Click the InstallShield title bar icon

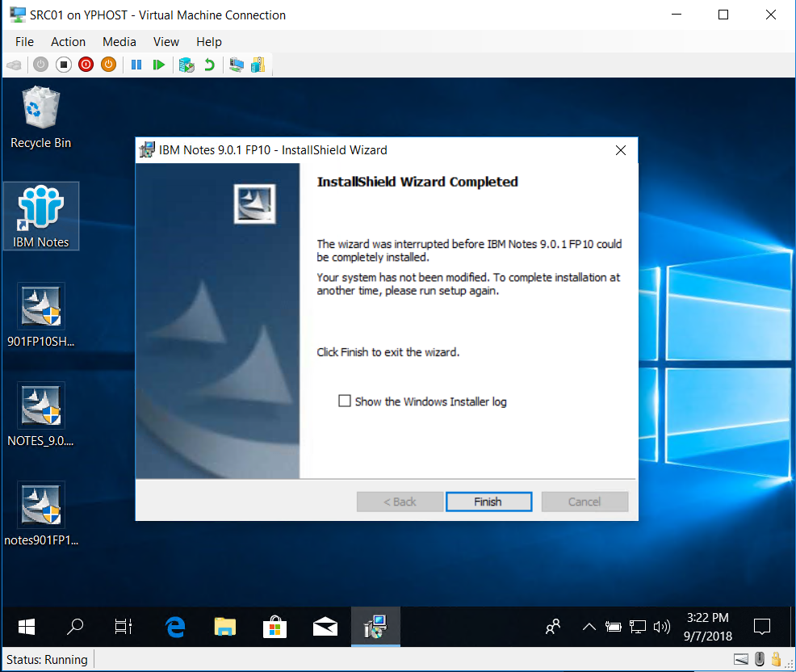(x=147, y=150)
